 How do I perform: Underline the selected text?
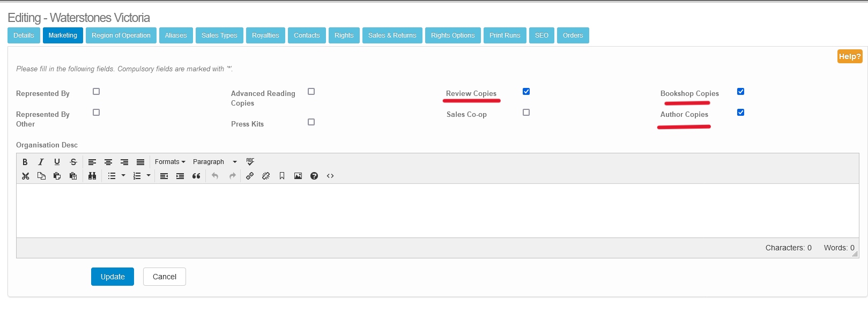point(57,162)
